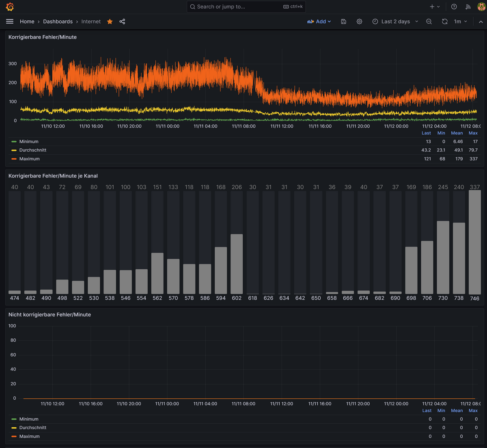Sort first panel legend by Last column
This screenshot has height=448, width=487.
tap(426, 133)
